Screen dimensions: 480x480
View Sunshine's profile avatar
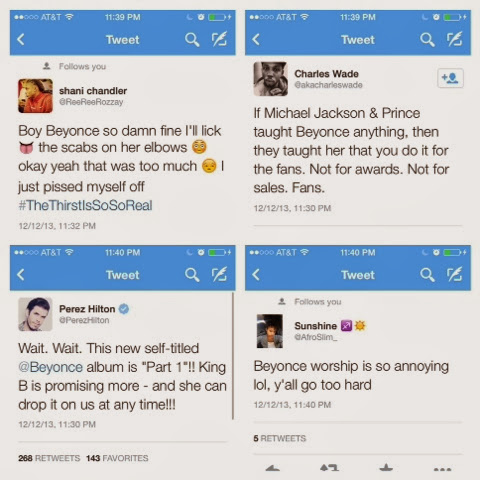point(270,331)
